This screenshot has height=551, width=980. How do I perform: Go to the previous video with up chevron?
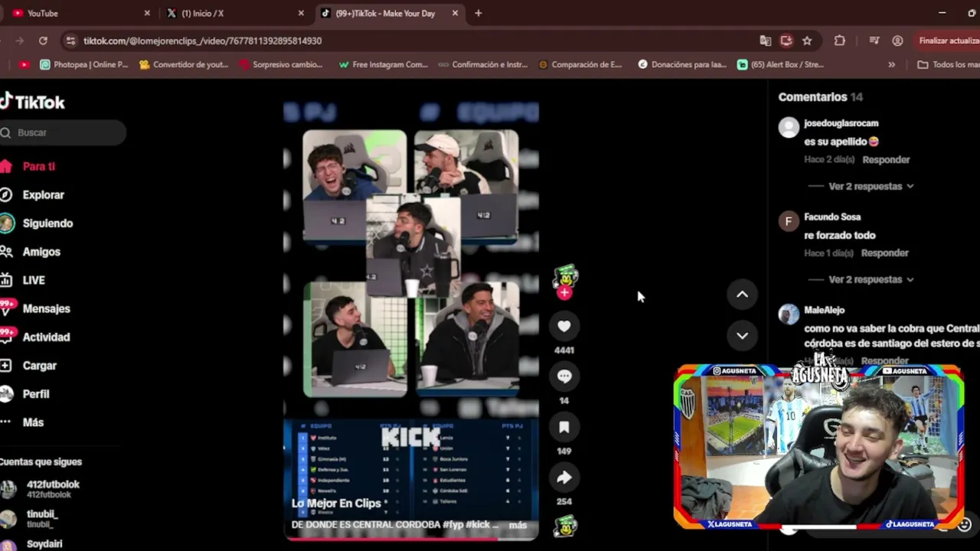tap(742, 295)
